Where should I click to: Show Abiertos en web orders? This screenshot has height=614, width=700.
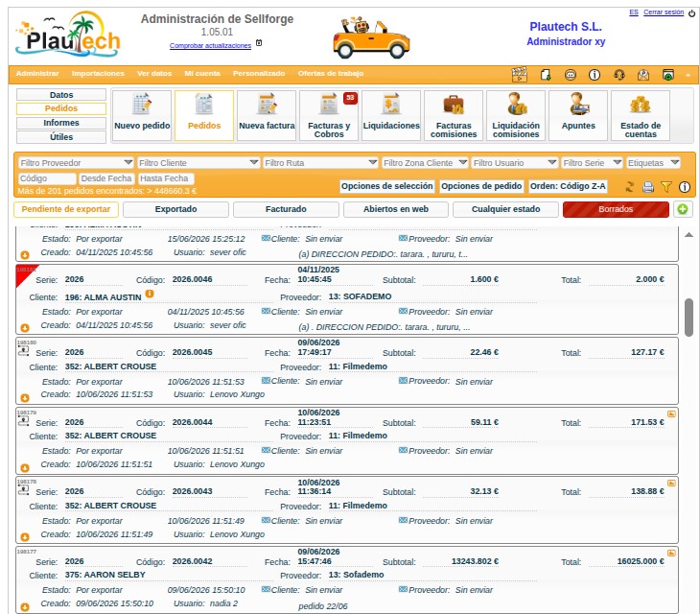(396, 209)
